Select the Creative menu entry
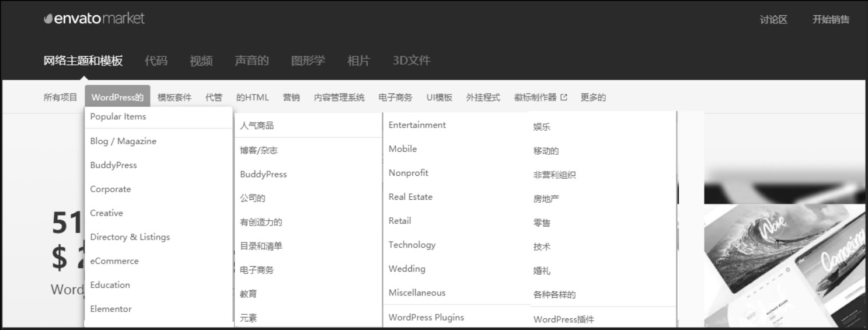This screenshot has width=868, height=330. pyautogui.click(x=106, y=213)
